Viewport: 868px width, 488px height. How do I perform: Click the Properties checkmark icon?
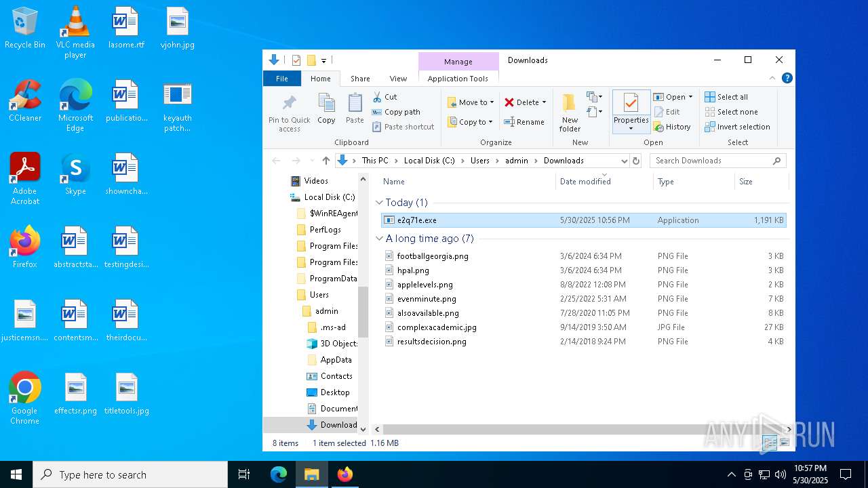pyautogui.click(x=631, y=104)
